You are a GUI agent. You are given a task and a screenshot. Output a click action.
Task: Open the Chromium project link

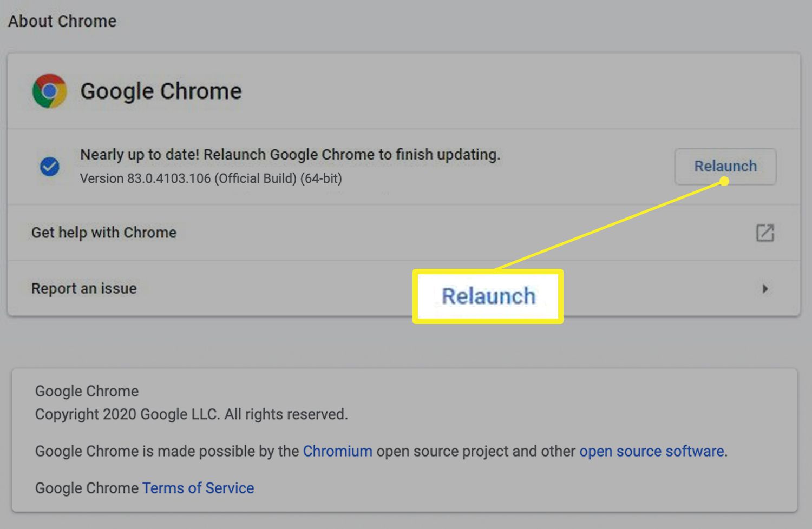pyautogui.click(x=337, y=451)
